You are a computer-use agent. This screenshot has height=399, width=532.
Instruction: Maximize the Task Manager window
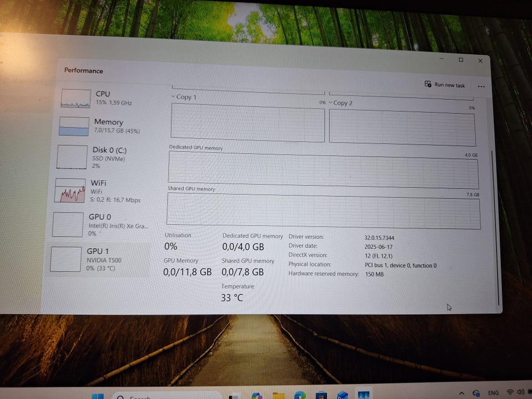461,60
